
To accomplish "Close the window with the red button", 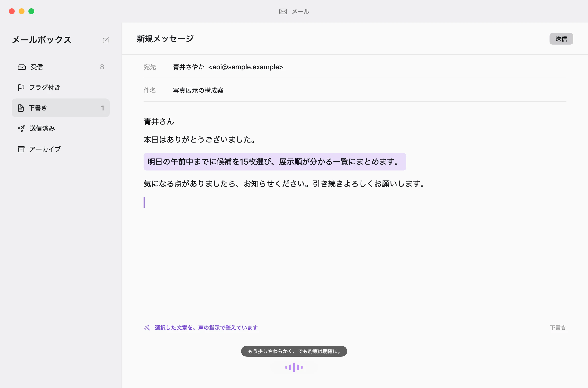I will point(12,11).
